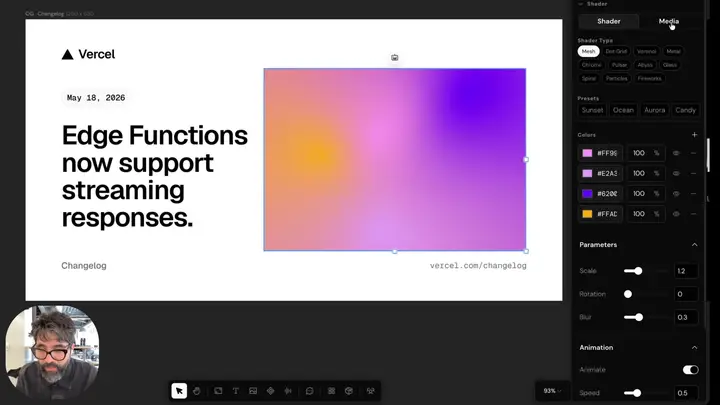Image resolution: width=720 pixels, height=405 pixels.
Task: Select the gradient shader rectangle on canvas
Action: (394, 159)
